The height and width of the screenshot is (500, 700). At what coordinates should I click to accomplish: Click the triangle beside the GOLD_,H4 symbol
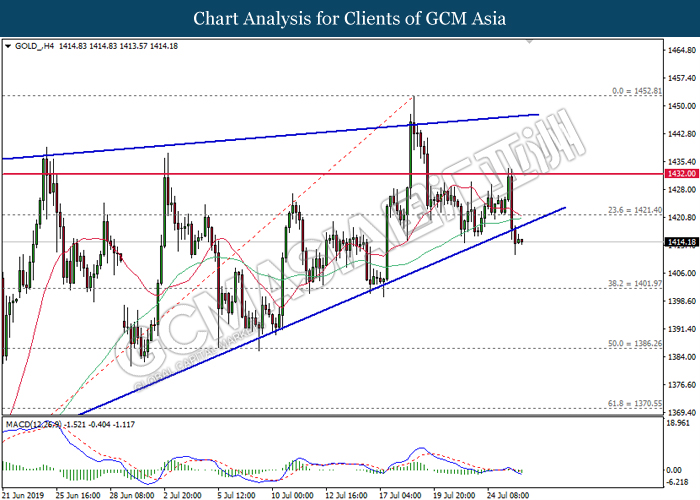click(8, 46)
